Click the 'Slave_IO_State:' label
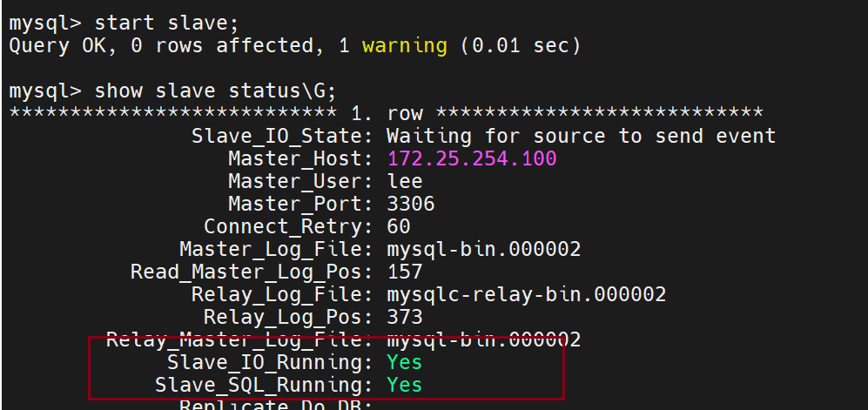Screen dimensions: 868x410 (283, 137)
